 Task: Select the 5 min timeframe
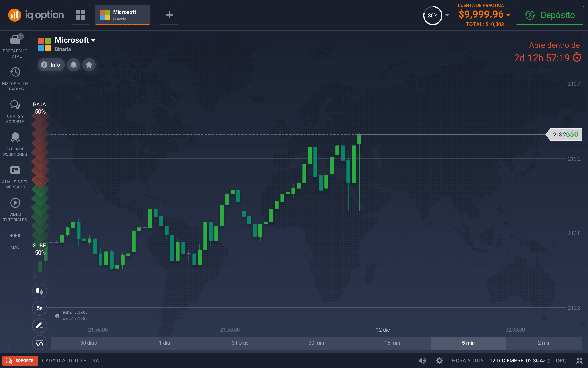coord(468,343)
